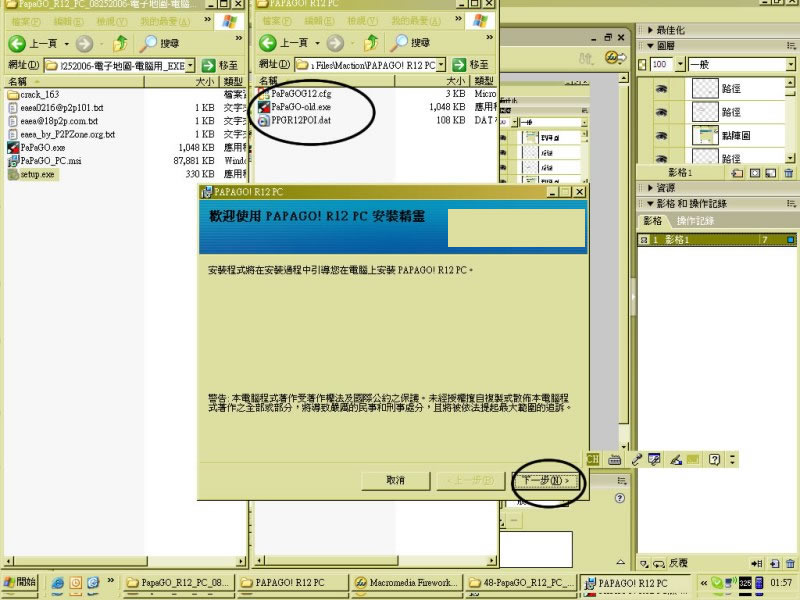800x600 pixels.
Task: Click the Back arrow in left Explorer window
Action: pos(17,43)
